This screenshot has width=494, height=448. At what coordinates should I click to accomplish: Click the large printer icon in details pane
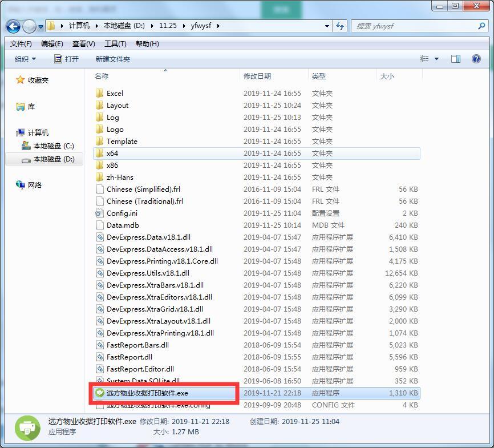[27, 428]
